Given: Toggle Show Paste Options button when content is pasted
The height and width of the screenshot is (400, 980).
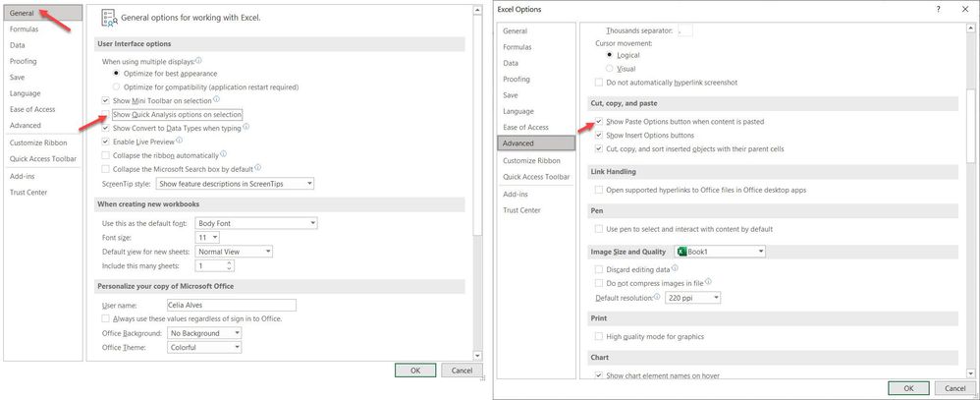Looking at the screenshot, I should 599,122.
